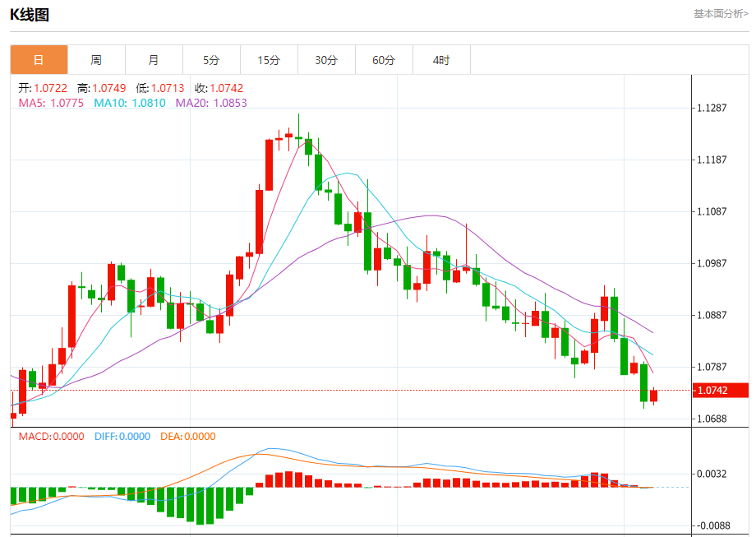Click the MA10: 1.0810 legend label
This screenshot has width=756, height=537.
click(x=130, y=103)
